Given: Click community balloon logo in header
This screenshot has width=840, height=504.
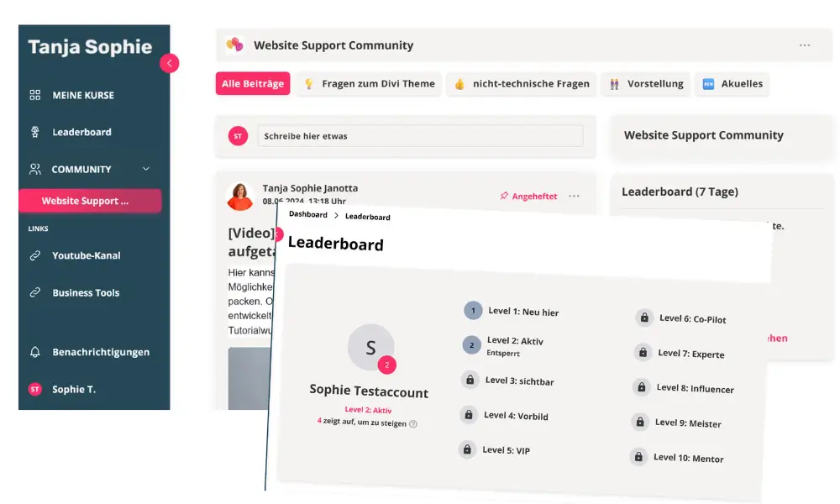Looking at the screenshot, I should point(234,45).
